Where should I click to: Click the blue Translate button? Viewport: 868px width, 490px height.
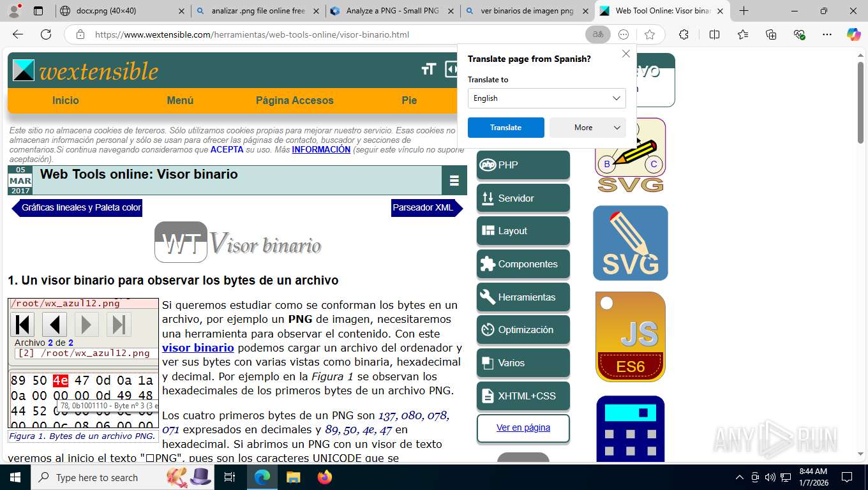click(506, 128)
